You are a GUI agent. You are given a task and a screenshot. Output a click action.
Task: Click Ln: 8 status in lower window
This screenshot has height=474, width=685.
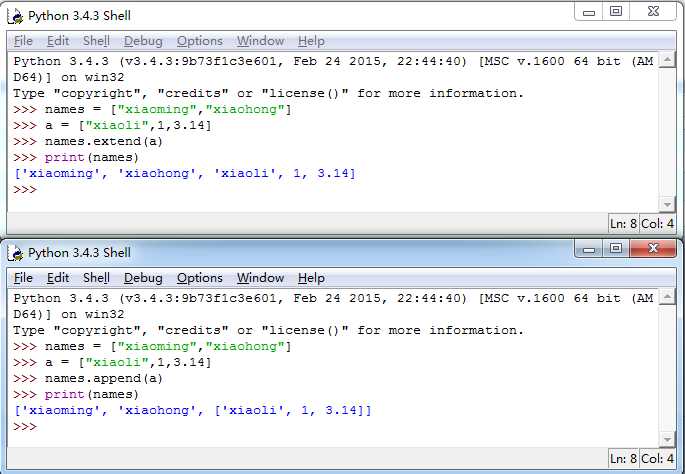pyautogui.click(x=623, y=458)
